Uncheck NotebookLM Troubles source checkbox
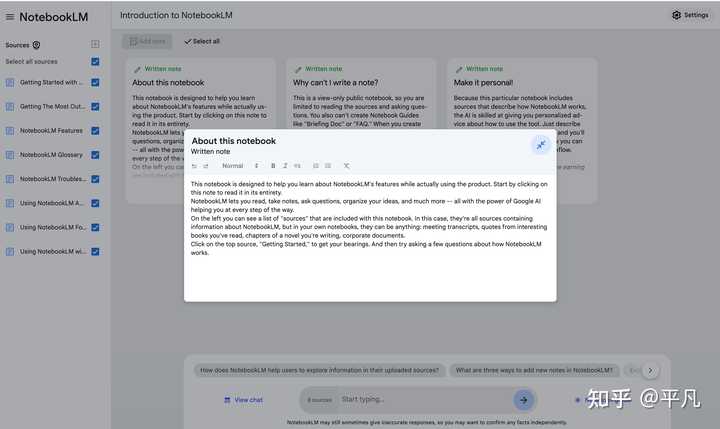Image resolution: width=720 pixels, height=429 pixels. [x=95, y=179]
